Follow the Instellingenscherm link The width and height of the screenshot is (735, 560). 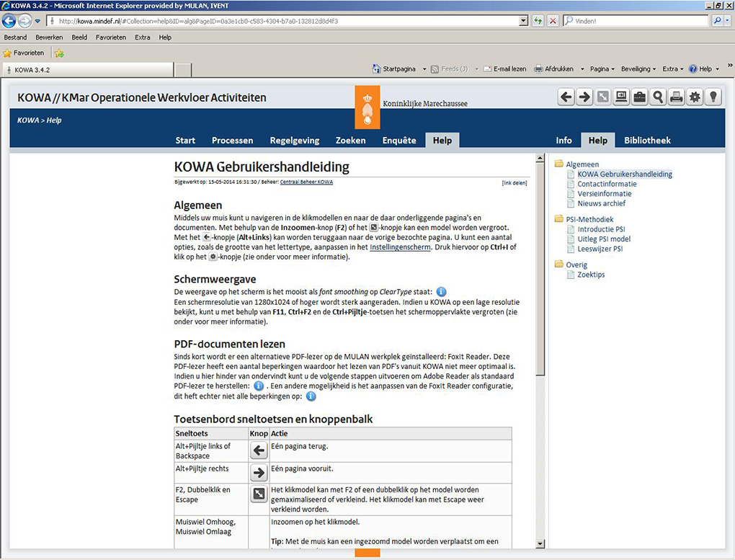click(400, 247)
